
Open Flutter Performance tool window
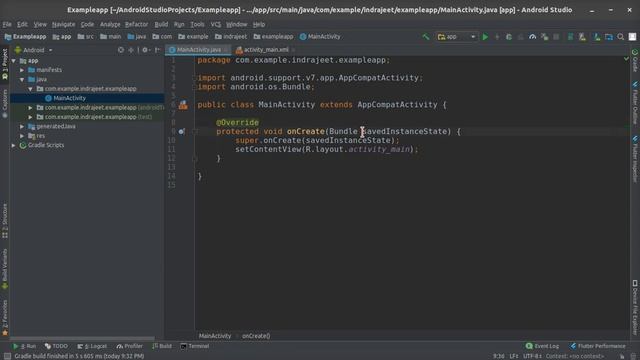[x=598, y=346]
